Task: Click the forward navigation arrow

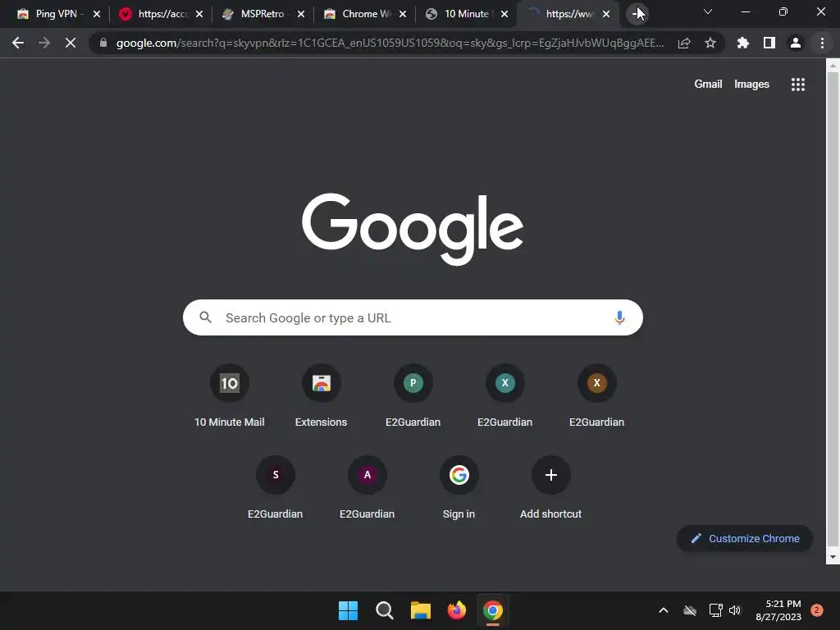Action: (44, 43)
